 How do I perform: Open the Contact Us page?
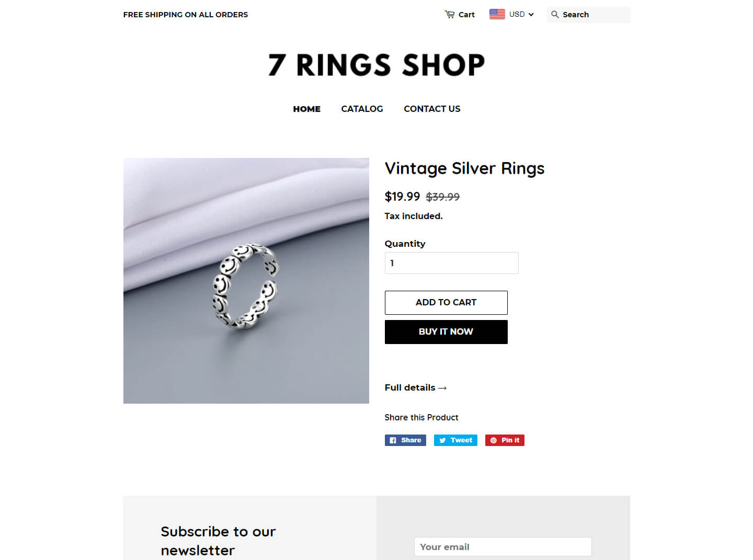pos(432,109)
